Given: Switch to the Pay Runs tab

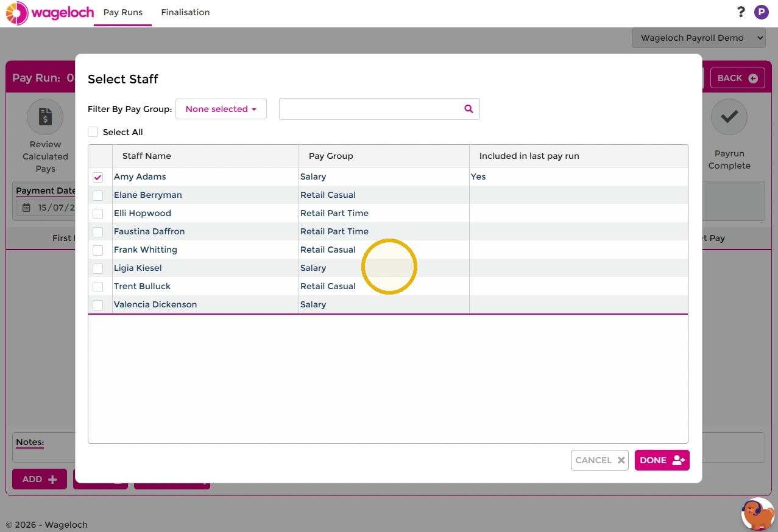Looking at the screenshot, I should [123, 12].
